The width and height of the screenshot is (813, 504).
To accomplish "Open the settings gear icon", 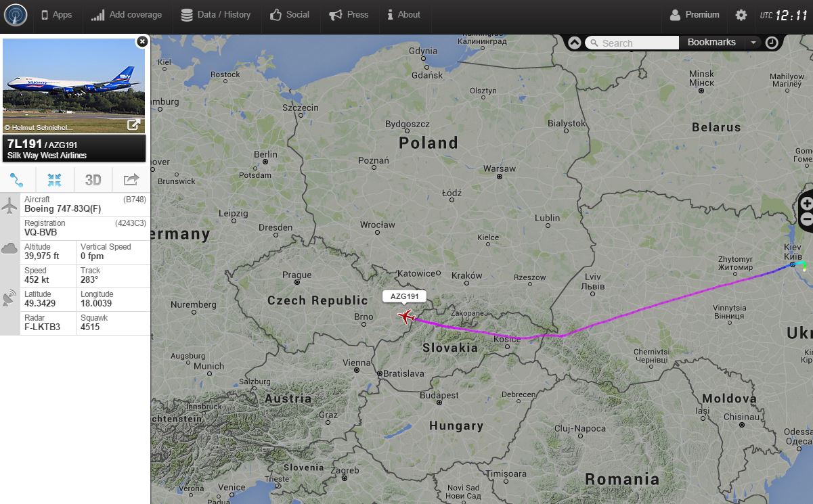I will coord(741,15).
